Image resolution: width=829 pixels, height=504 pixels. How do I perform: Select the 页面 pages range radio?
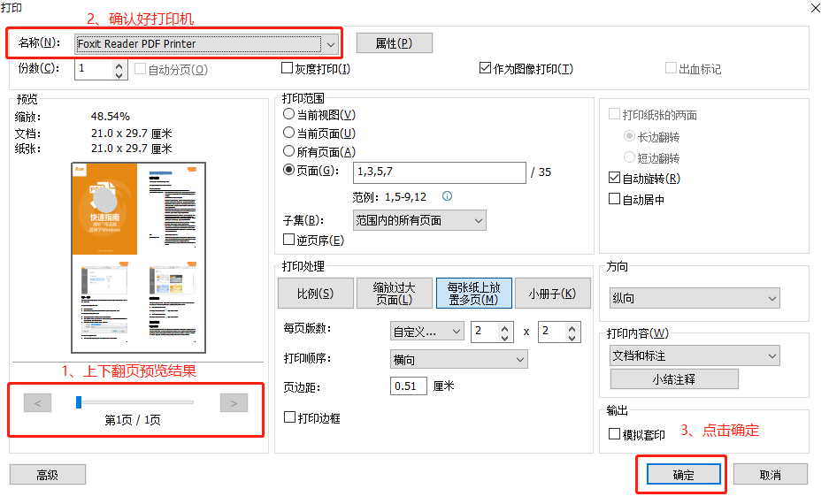pyautogui.click(x=288, y=170)
